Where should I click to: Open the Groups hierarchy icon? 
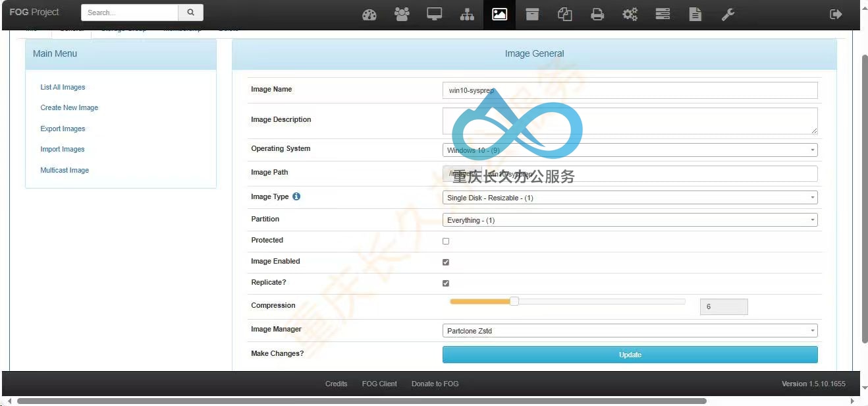coord(467,14)
